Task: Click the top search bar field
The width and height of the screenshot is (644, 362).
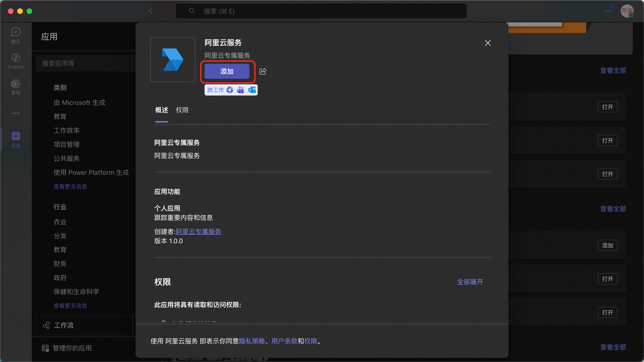Action: tap(321, 11)
